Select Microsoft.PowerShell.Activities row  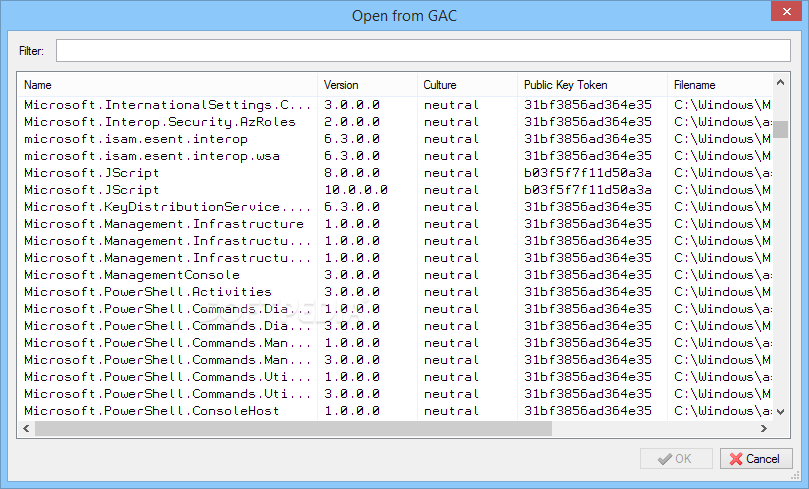(x=396, y=292)
